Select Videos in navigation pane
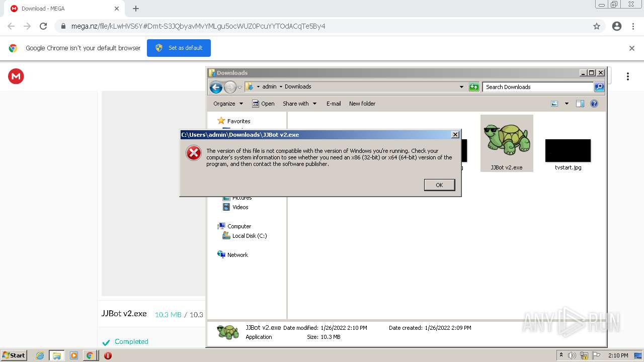This screenshot has width=644, height=362. pos(240,207)
